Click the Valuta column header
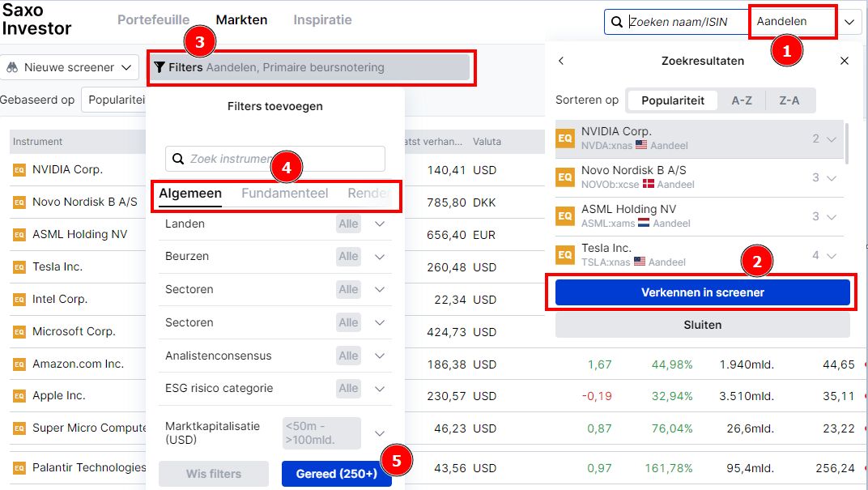This screenshot has width=868, height=490. [487, 142]
